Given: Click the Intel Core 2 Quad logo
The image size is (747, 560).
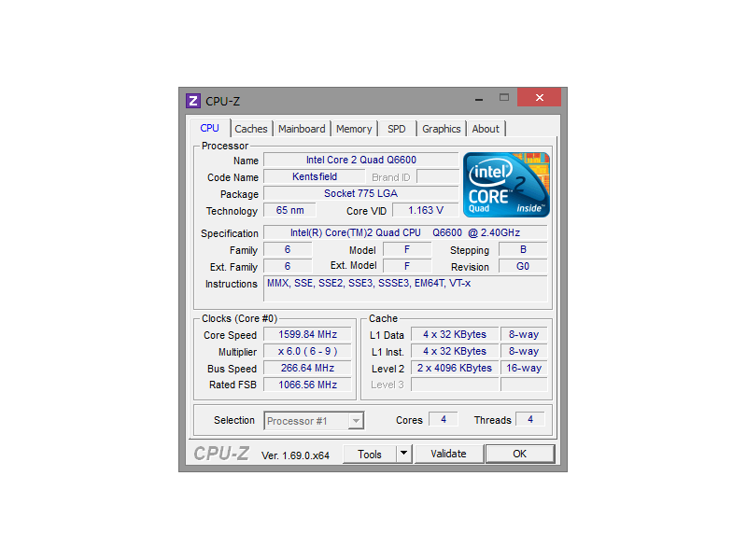Looking at the screenshot, I should pyautogui.click(x=506, y=185).
